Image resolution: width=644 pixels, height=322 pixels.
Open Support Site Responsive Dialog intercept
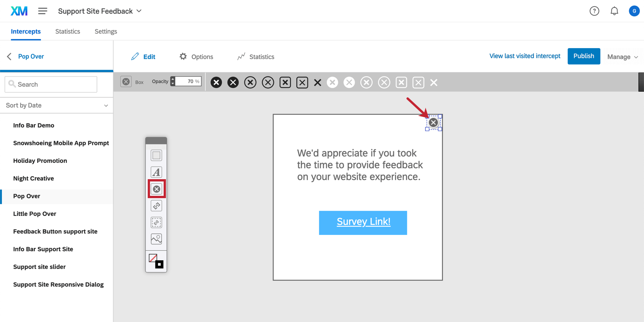pyautogui.click(x=58, y=284)
